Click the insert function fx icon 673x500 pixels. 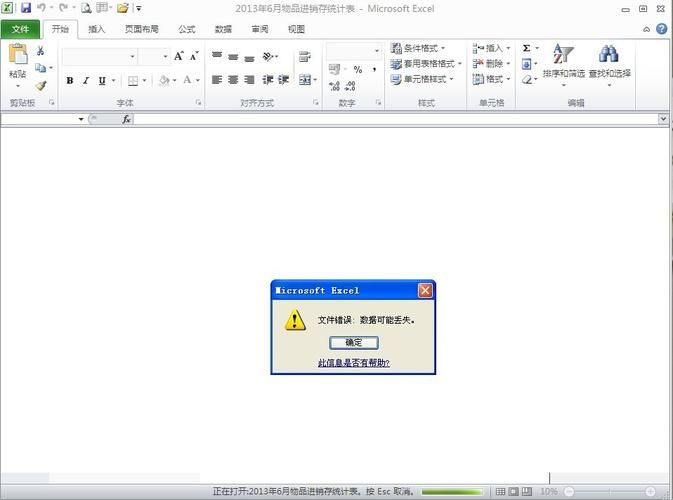[x=127, y=119]
